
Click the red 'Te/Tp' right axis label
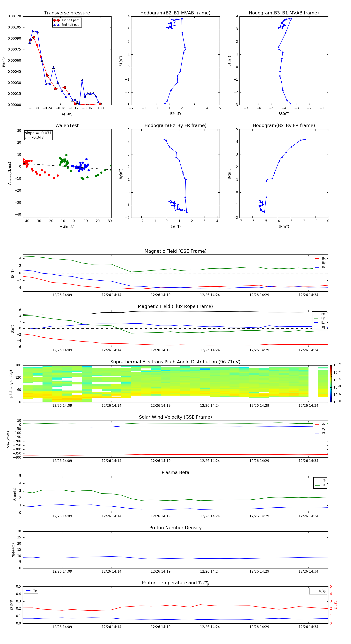click(336, 605)
